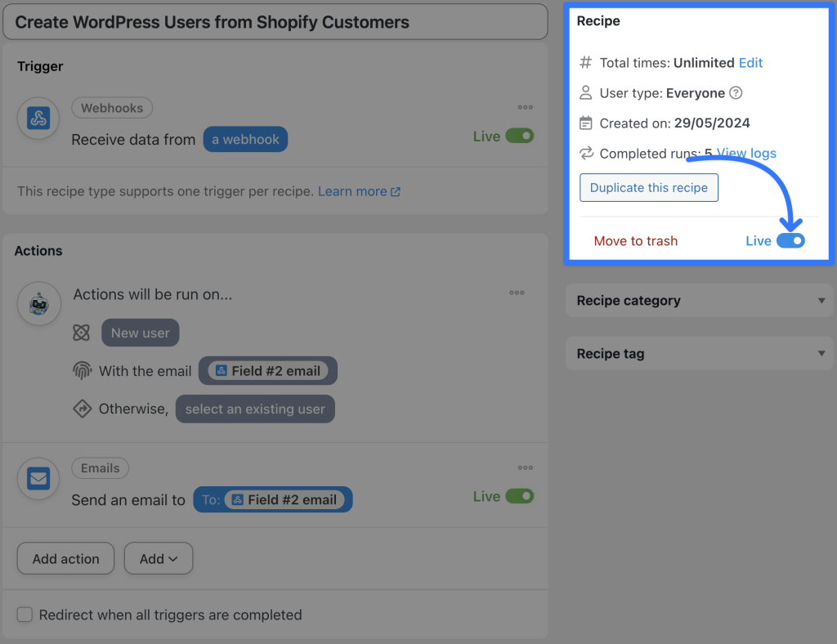Expand the Recipe category dropdown

[x=821, y=301]
